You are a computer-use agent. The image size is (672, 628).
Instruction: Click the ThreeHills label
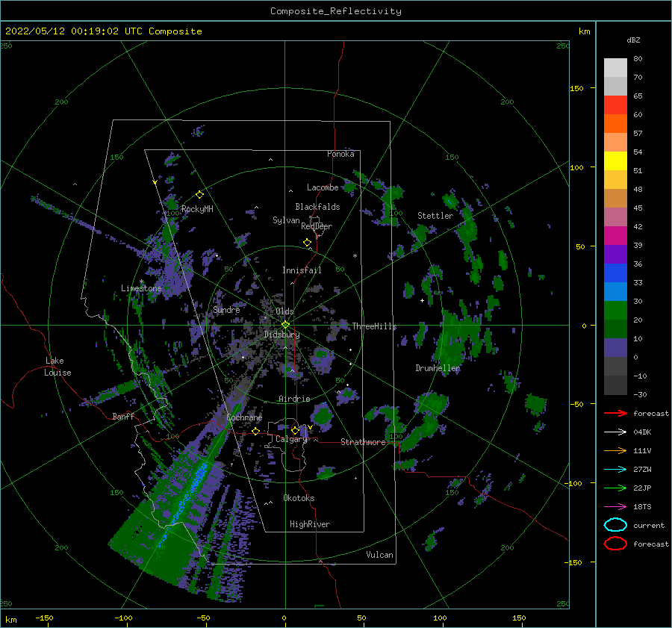[x=374, y=326]
